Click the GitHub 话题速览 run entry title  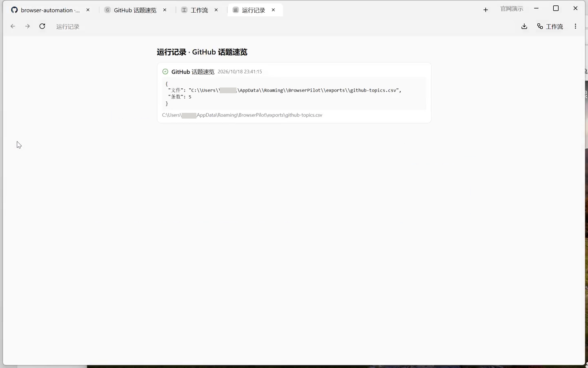[x=193, y=72]
